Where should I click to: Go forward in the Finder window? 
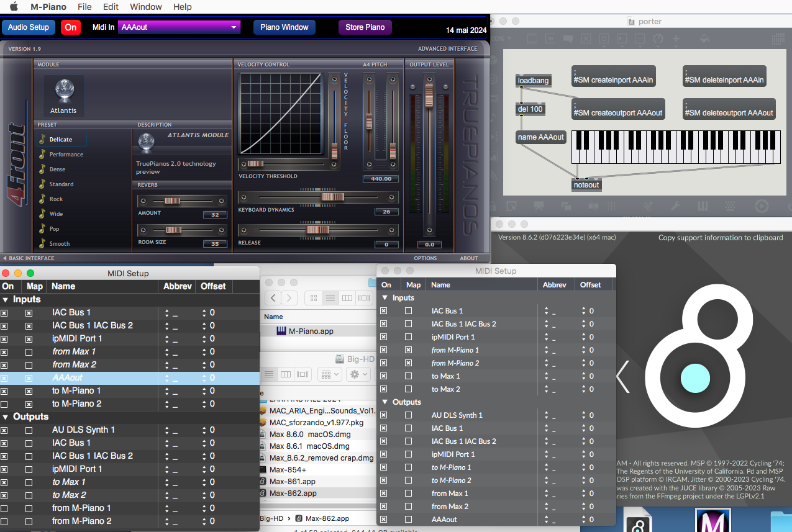pyautogui.click(x=289, y=298)
